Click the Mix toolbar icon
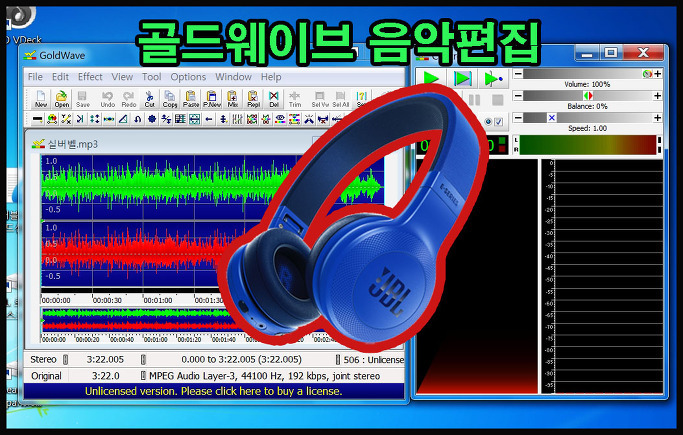Screen dimensions: 683x435 tap(232, 99)
